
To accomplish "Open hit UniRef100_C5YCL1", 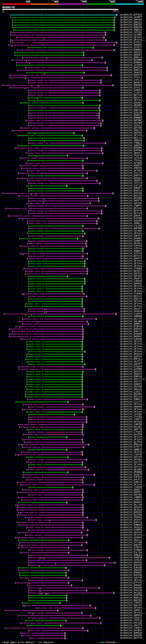I will (x=131, y=77).
